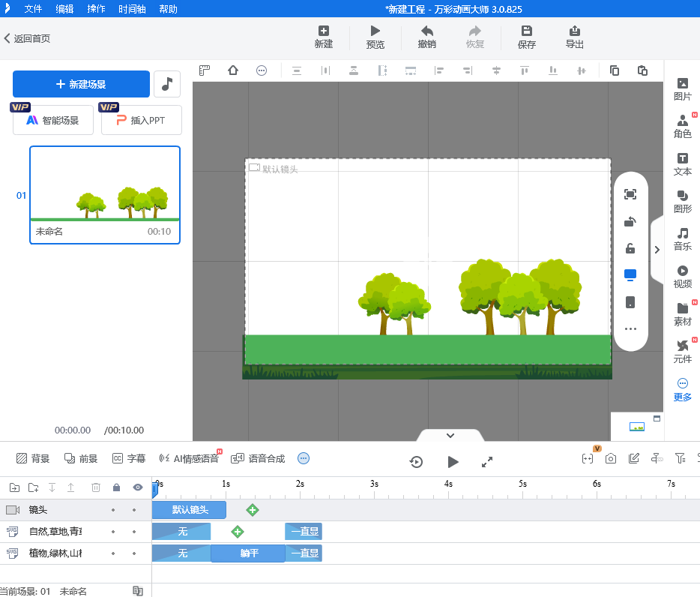
Task: Open the 图片 panel in right sidebar
Action: (x=682, y=88)
